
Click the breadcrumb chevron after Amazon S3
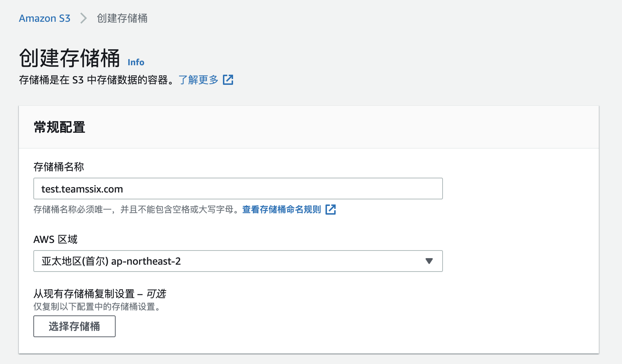point(83,18)
